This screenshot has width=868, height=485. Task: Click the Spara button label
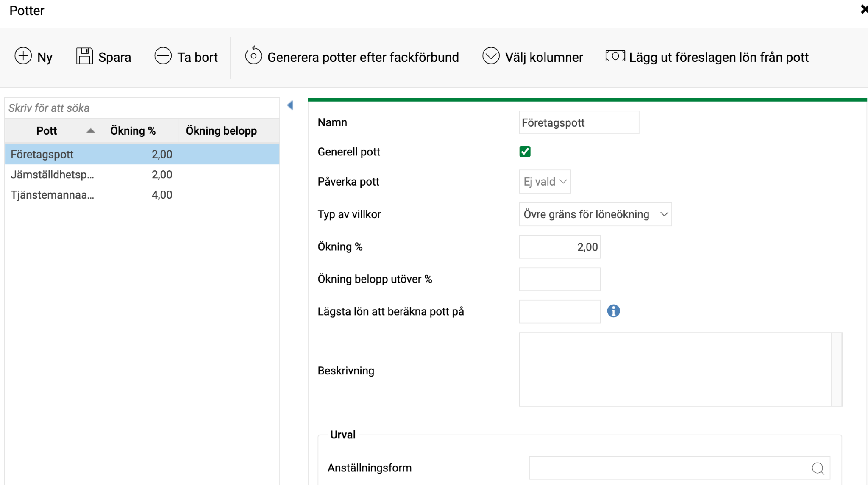tap(114, 57)
